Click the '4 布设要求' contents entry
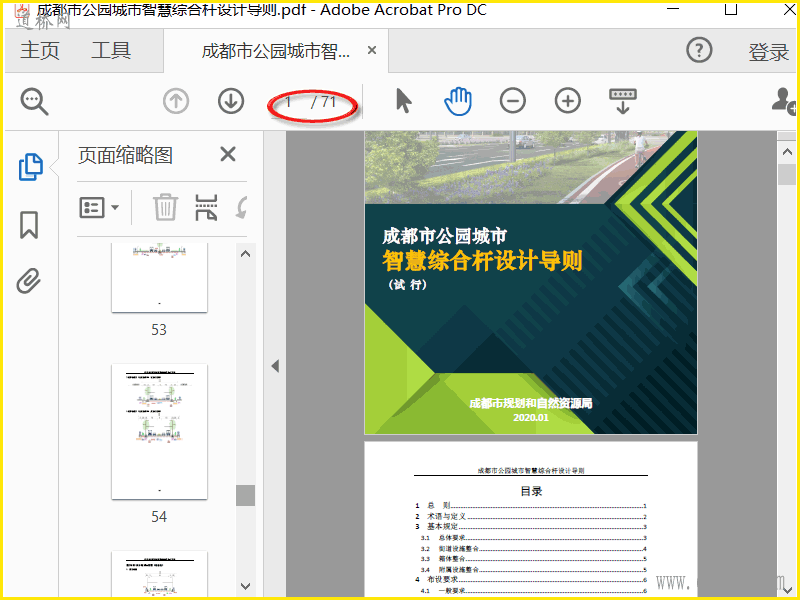Screen dimensions: 800x600 531,580
